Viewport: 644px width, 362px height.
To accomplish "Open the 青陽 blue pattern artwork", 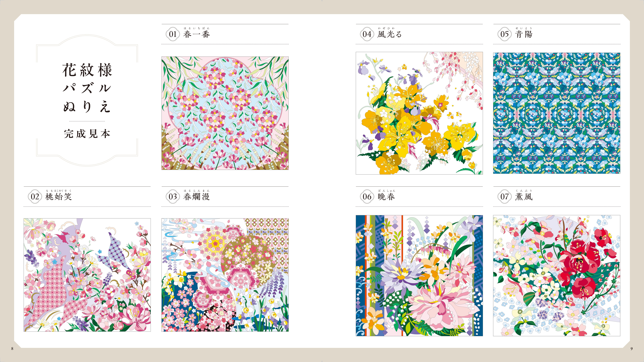I will pos(557,113).
